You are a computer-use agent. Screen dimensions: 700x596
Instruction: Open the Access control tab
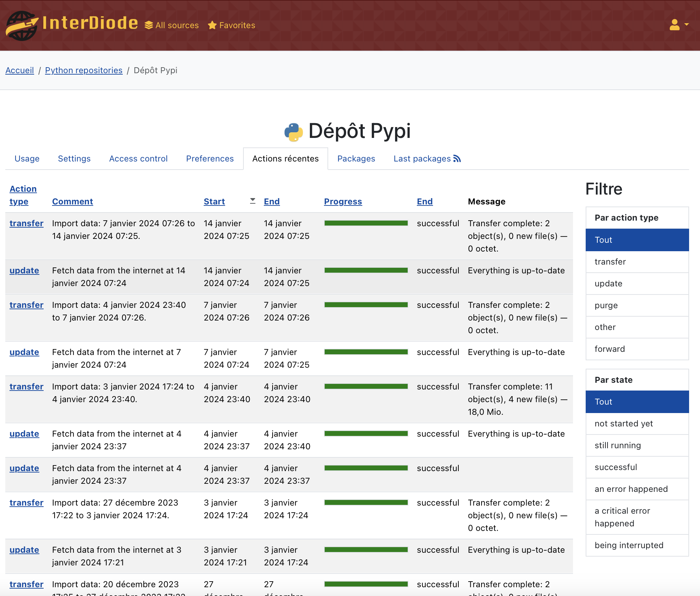click(138, 159)
